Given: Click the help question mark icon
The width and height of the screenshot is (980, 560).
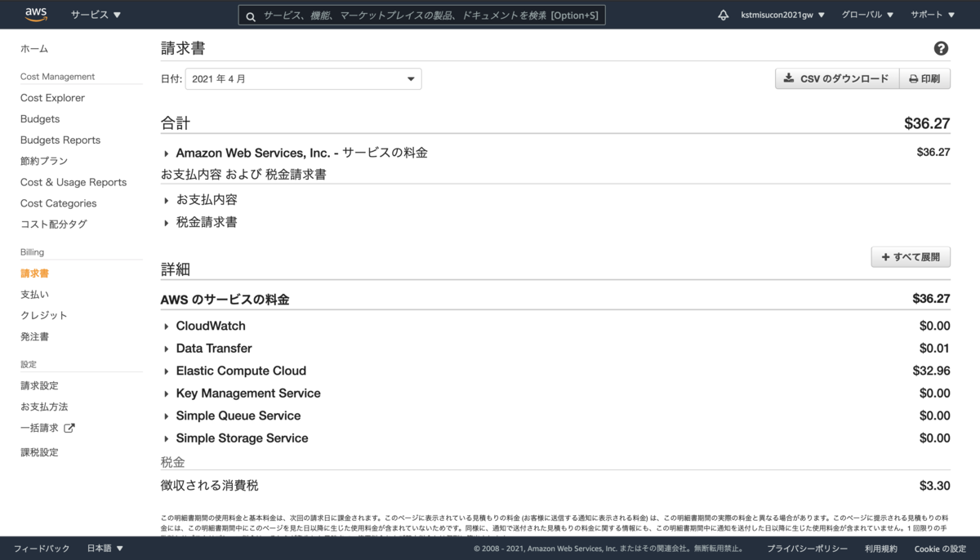Looking at the screenshot, I should [x=941, y=49].
